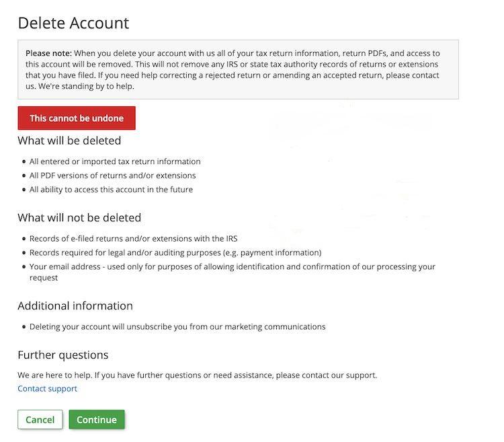Click 'All ability to access this account' item
504x442 pixels.
[111, 190]
